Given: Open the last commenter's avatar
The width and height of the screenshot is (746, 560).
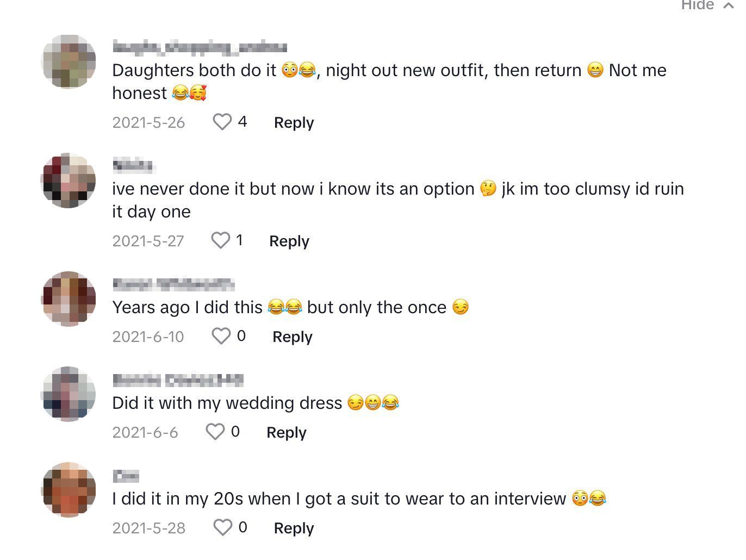Looking at the screenshot, I should coord(69,489).
